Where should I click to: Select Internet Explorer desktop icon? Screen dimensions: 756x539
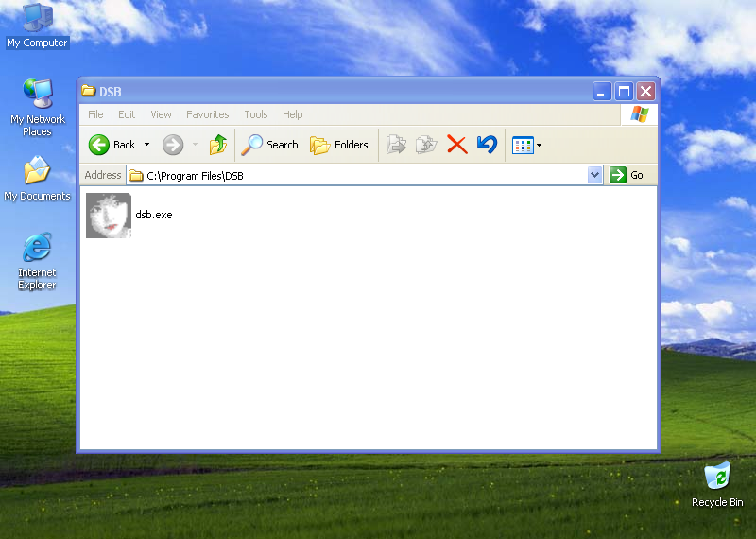pos(37,261)
